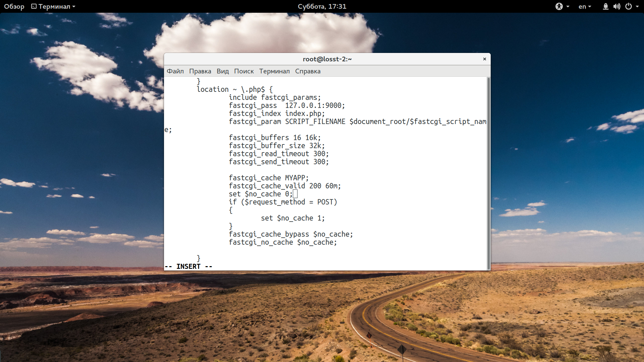Open the Поиск menu
This screenshot has width=644, height=362.
[244, 71]
